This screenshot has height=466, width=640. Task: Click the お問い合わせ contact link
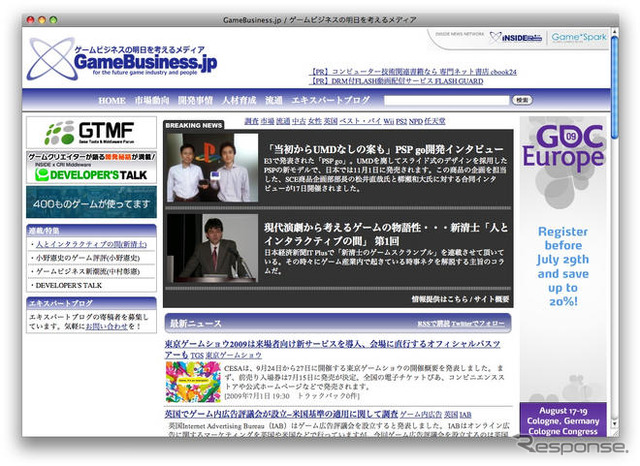pyautogui.click(x=107, y=326)
